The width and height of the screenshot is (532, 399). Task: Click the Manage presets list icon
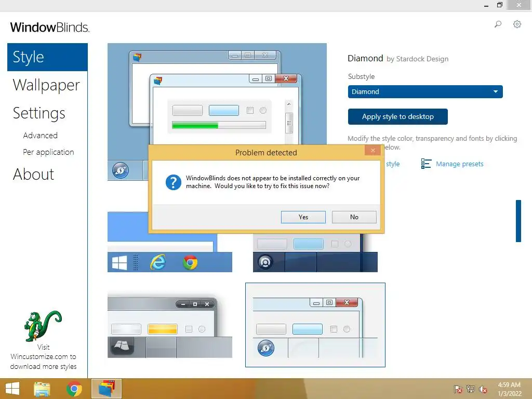[426, 164]
